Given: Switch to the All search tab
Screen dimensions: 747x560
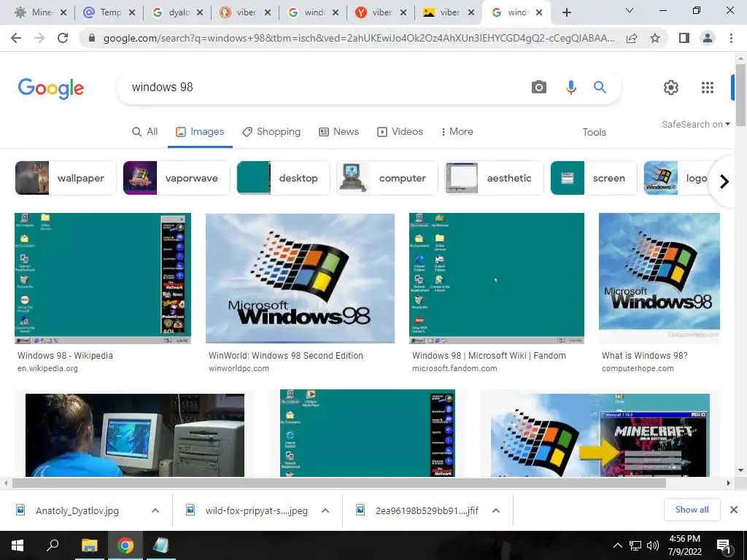Looking at the screenshot, I should coord(145,131).
